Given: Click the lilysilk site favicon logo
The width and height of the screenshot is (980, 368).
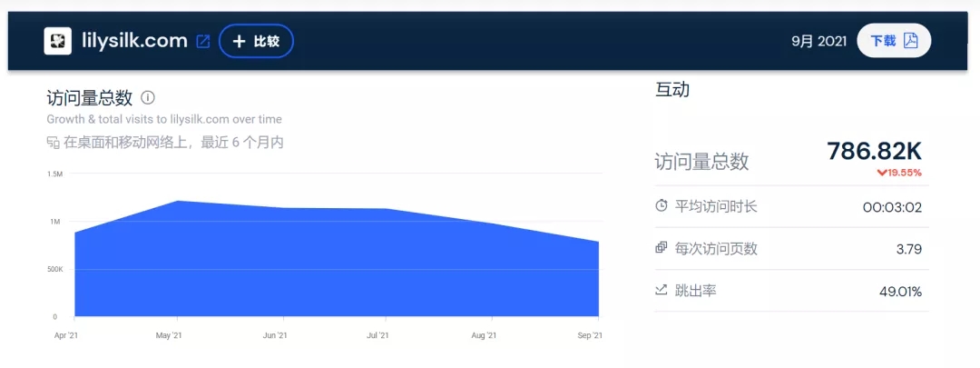Looking at the screenshot, I should [58, 41].
